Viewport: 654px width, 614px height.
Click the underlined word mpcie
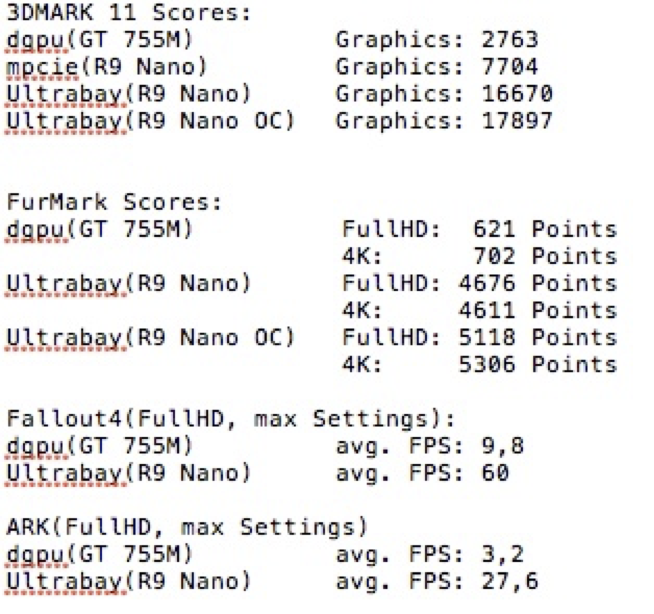[x=42, y=68]
